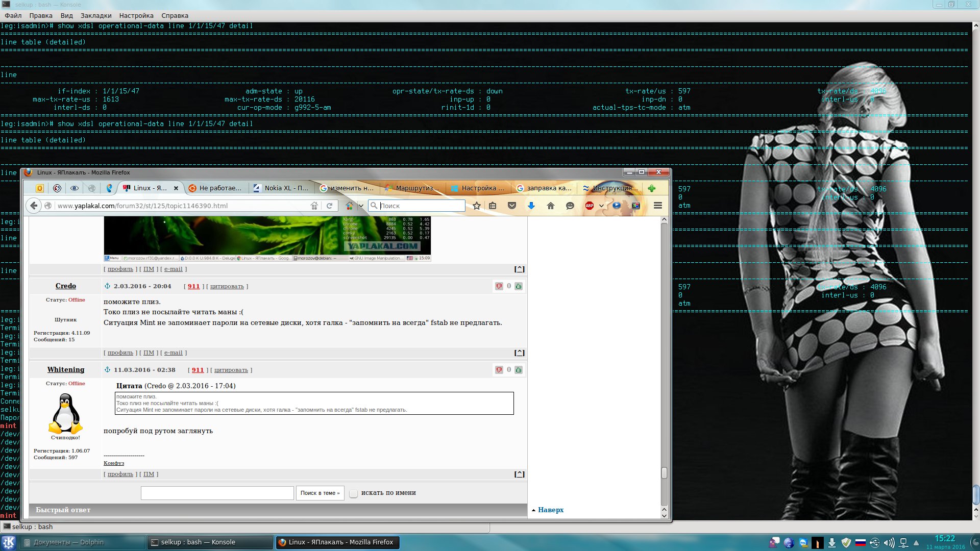Go to Firefox home page
This screenshot has height=551, width=980.
[x=551, y=206]
